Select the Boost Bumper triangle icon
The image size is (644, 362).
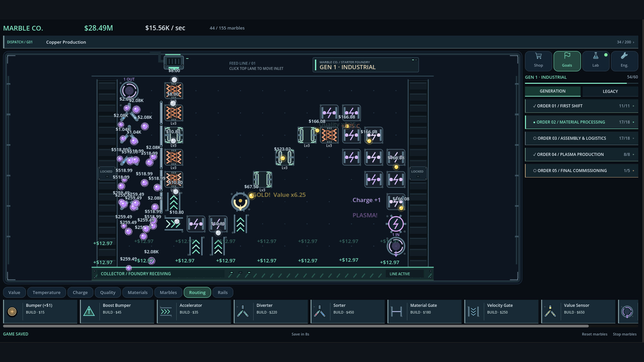[89, 311]
